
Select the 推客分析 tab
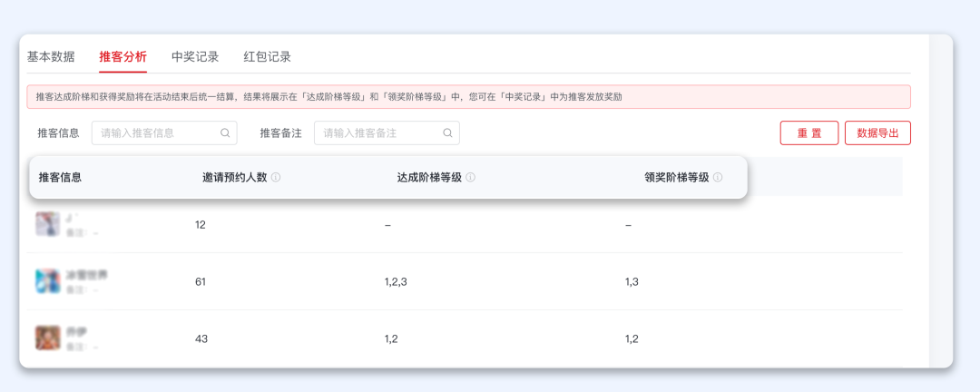pyautogui.click(x=122, y=56)
